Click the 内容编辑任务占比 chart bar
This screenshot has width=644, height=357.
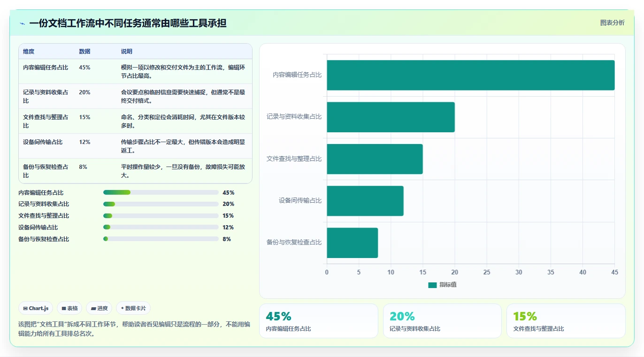(471, 75)
